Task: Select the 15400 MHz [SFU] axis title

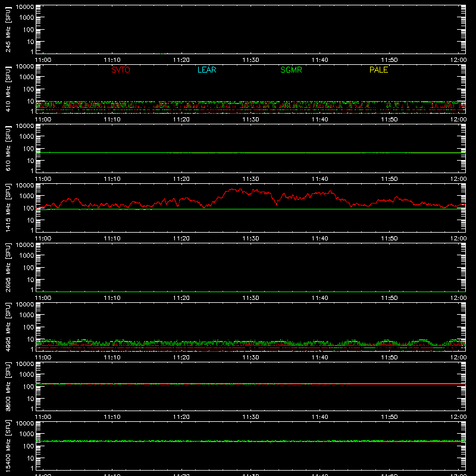Action: (8, 446)
